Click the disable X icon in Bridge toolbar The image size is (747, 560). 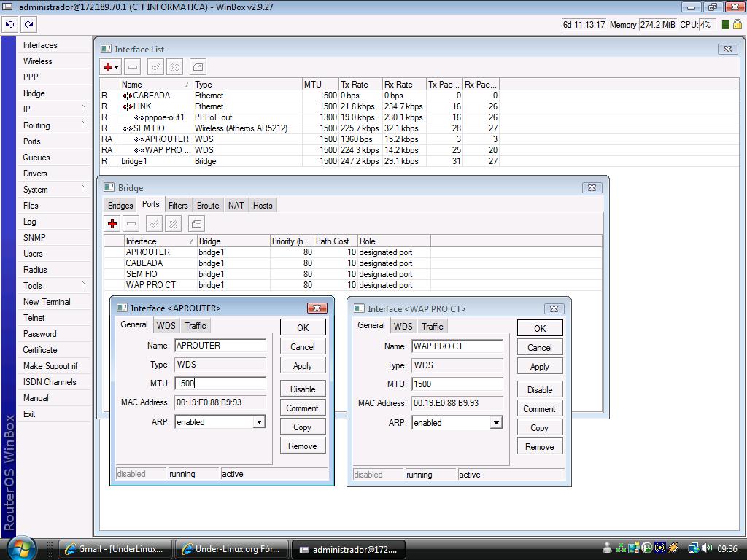pyautogui.click(x=174, y=224)
